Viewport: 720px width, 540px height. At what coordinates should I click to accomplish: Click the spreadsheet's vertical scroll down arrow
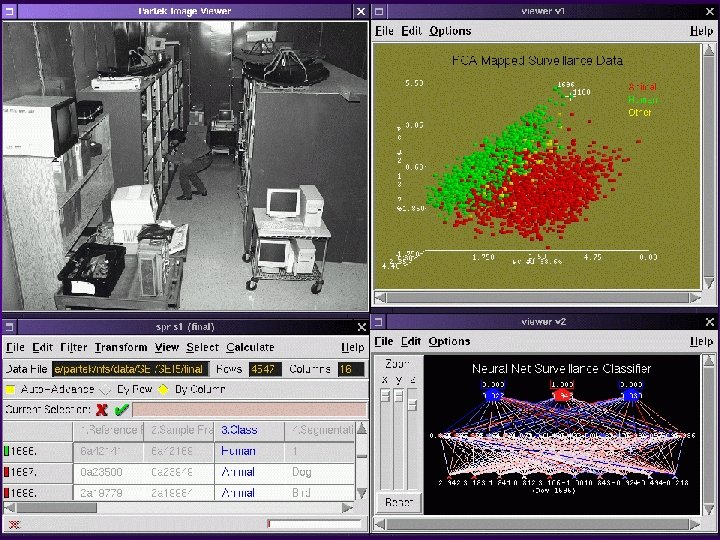(x=362, y=493)
